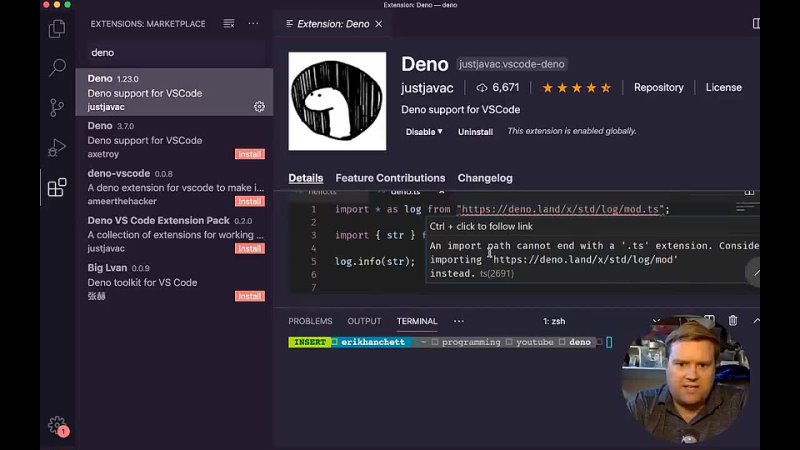Install deno-vscode by ameerthehacker

[249, 202]
